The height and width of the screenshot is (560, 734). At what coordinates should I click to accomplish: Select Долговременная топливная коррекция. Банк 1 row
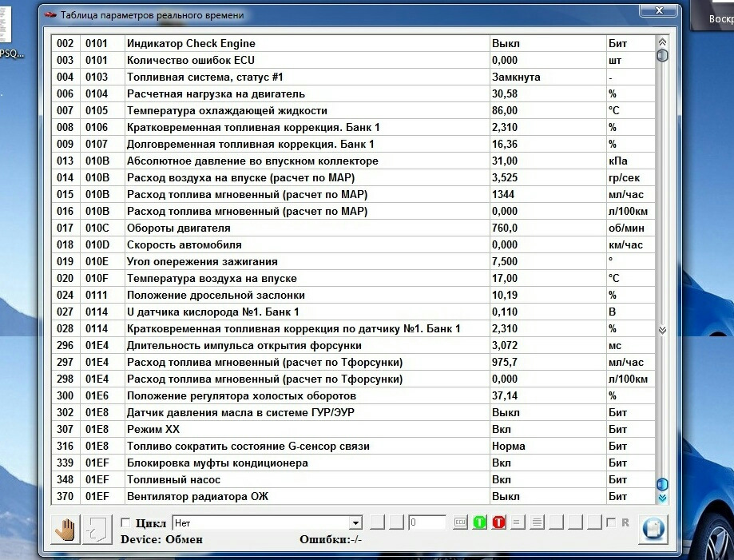pyautogui.click(x=354, y=145)
